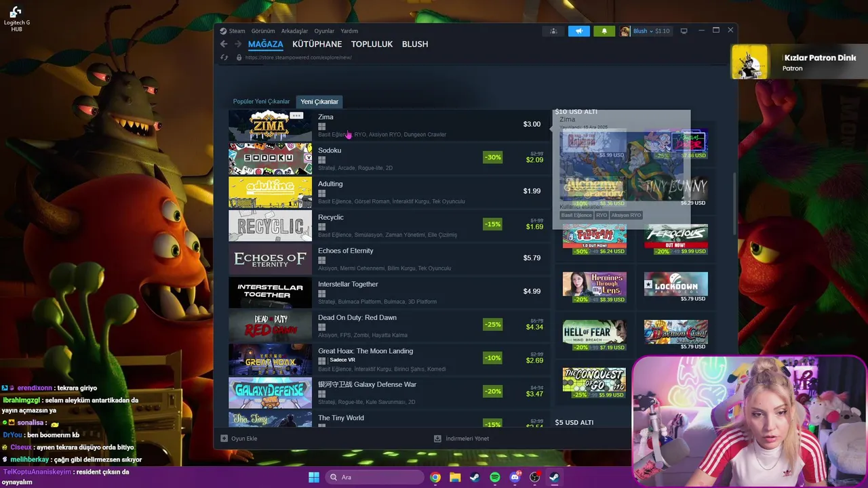Click the downloads icon beside İndirmeleri Yönet

pyautogui.click(x=437, y=439)
